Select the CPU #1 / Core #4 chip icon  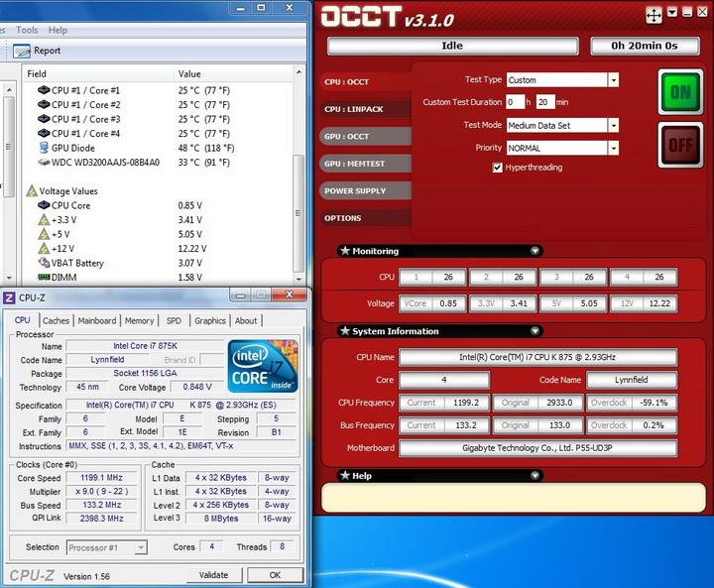(44, 133)
